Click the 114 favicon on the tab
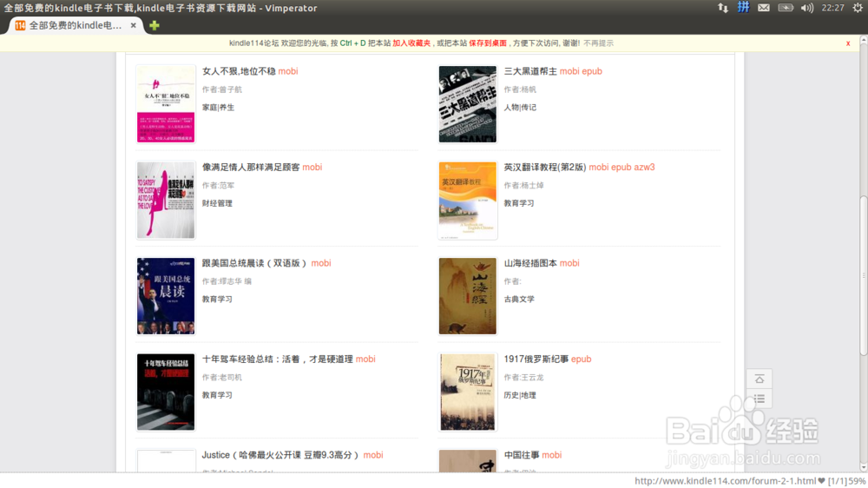This screenshot has height=488, width=868. click(21, 25)
